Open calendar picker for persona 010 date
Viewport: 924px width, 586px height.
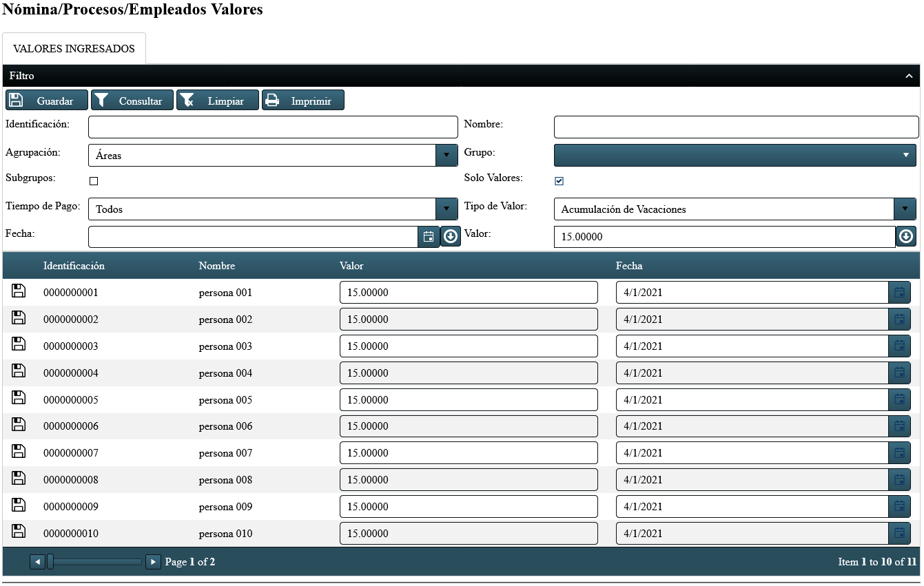[x=899, y=534]
